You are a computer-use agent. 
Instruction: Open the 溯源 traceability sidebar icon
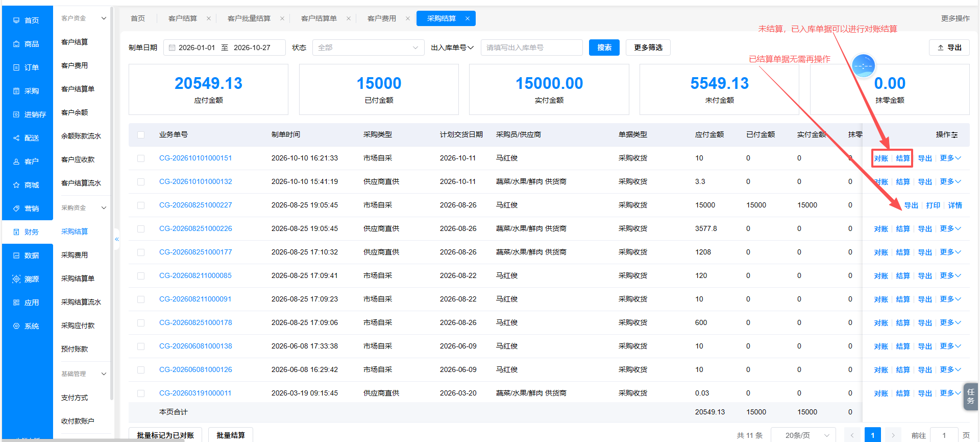click(16, 279)
